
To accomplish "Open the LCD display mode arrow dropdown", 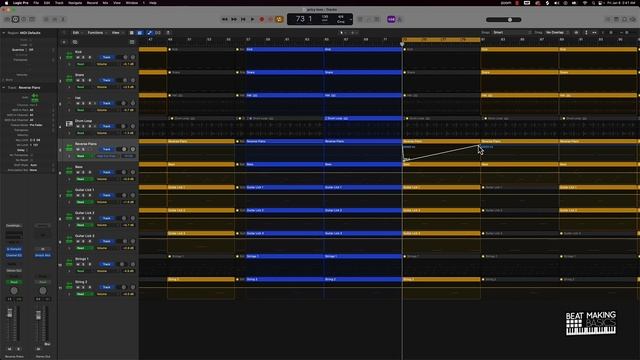I will (351, 19).
